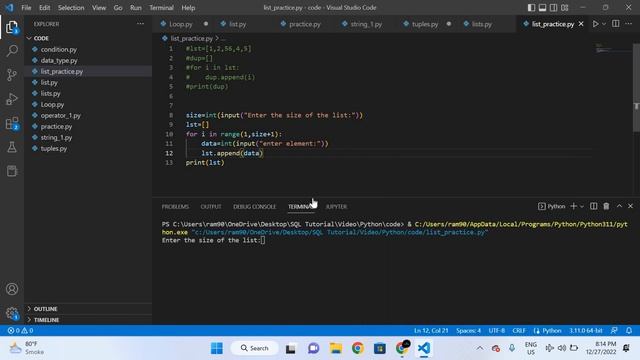Image resolution: width=640 pixels, height=360 pixels.
Task: Change indentation via Spaces: 4
Action: pyautogui.click(x=468, y=330)
